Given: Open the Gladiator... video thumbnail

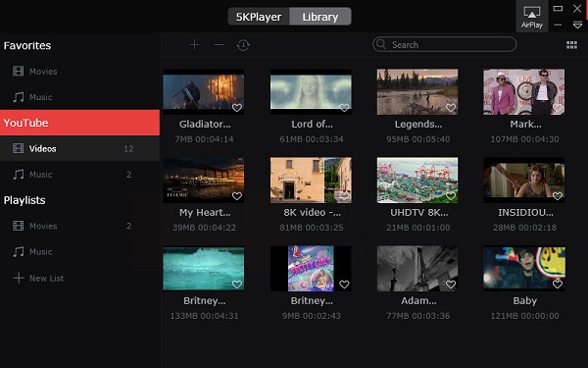Looking at the screenshot, I should pos(204,91).
